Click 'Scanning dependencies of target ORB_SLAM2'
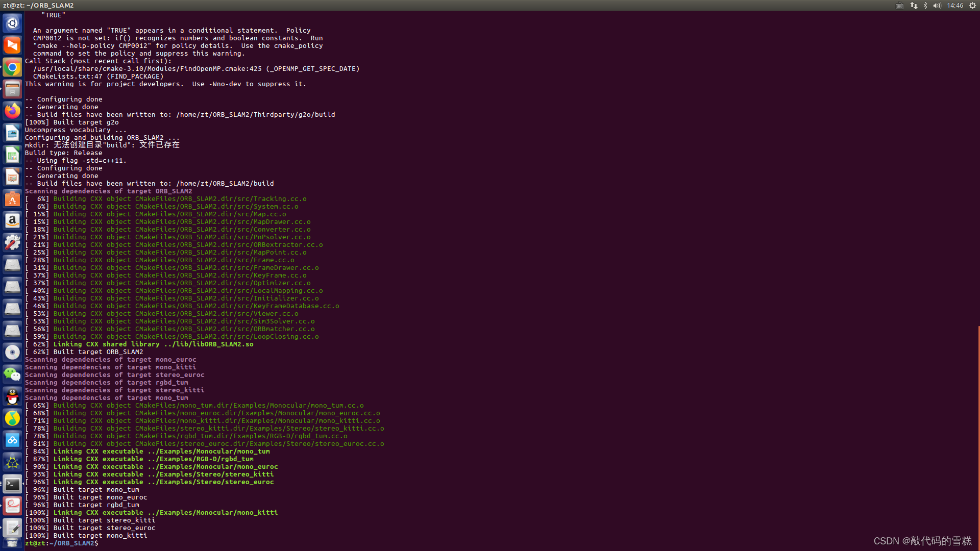 coord(109,191)
